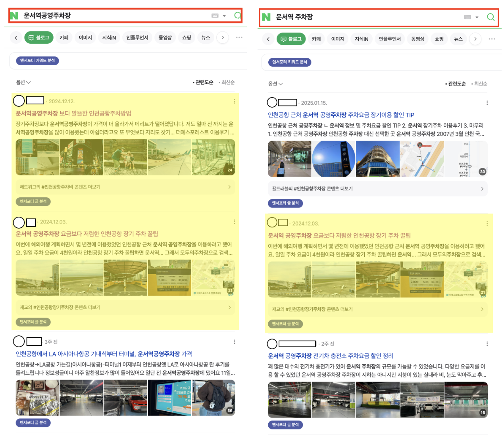Select 쇼핑 tab in left panel

[187, 38]
